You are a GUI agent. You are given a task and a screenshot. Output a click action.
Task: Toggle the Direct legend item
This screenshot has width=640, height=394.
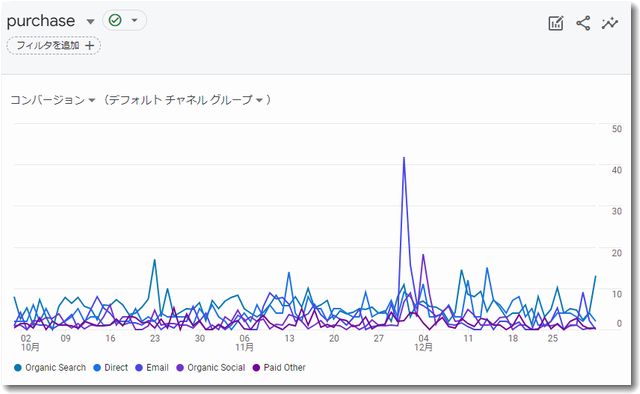111,367
